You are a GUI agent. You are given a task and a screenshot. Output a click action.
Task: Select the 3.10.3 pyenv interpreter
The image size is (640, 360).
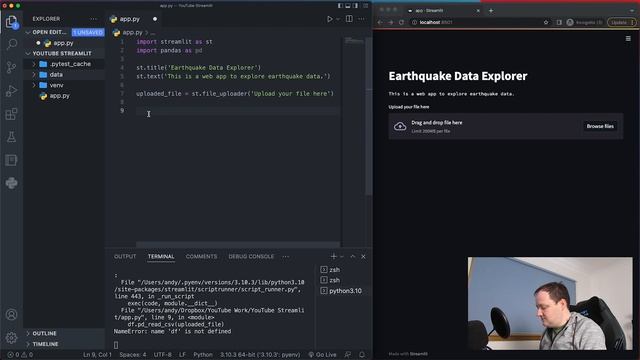260,355
